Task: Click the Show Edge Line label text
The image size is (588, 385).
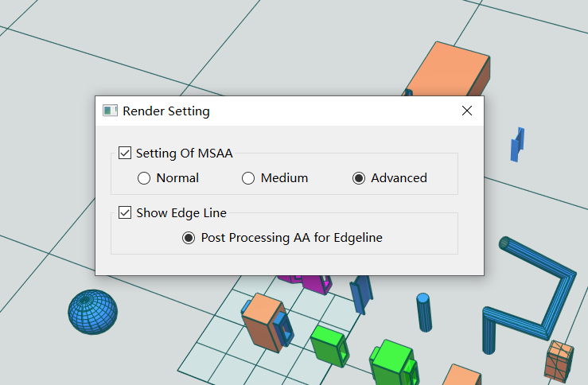Action: click(x=181, y=213)
